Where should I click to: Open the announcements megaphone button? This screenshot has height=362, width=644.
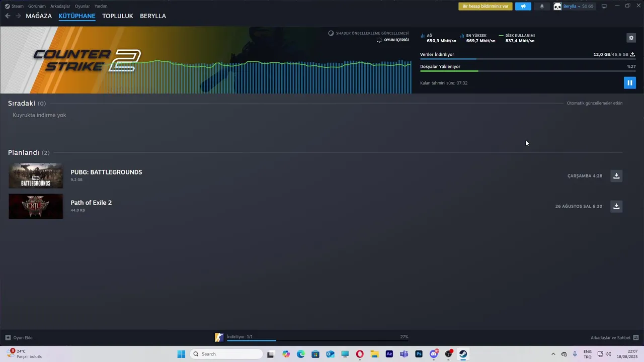pos(523,6)
